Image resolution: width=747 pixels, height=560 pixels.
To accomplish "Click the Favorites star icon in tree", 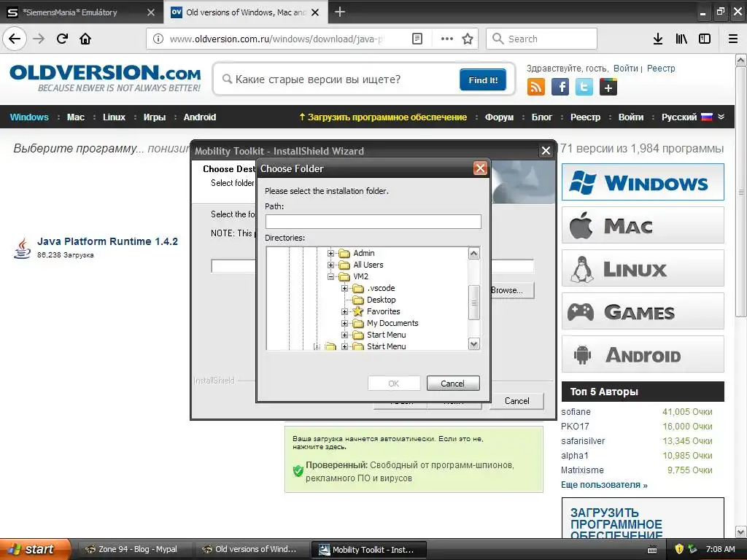I will [357, 311].
